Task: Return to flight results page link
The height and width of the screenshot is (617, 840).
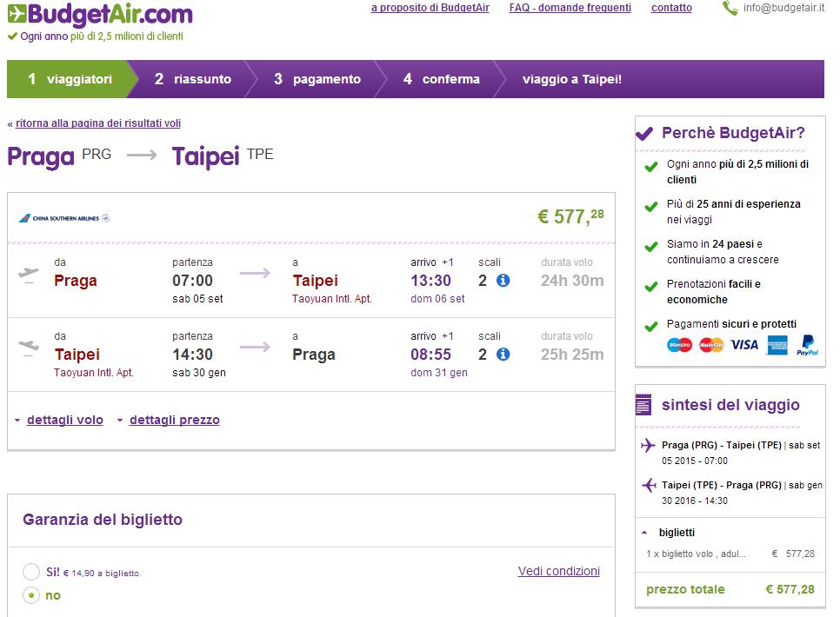Action: [x=98, y=123]
